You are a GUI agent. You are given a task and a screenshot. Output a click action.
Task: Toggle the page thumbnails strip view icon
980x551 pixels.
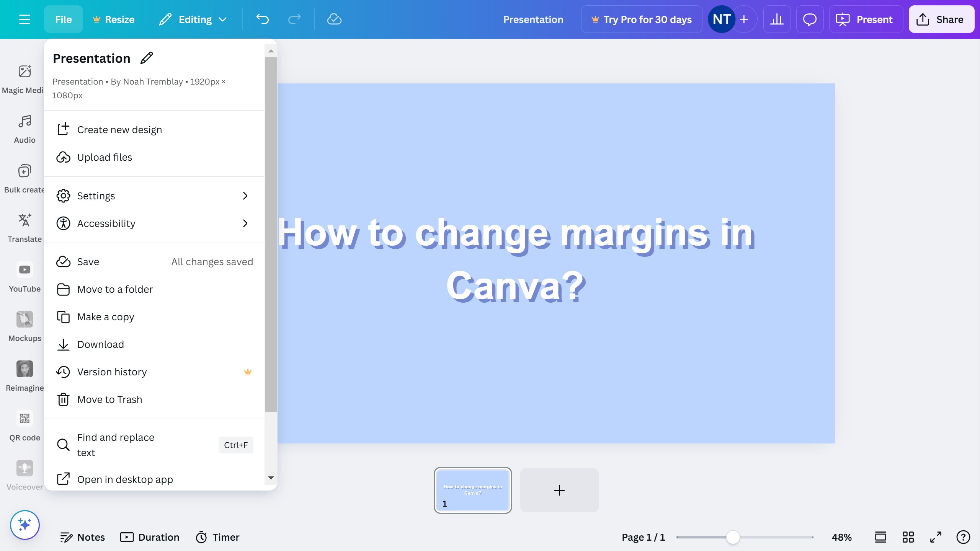pos(880,537)
